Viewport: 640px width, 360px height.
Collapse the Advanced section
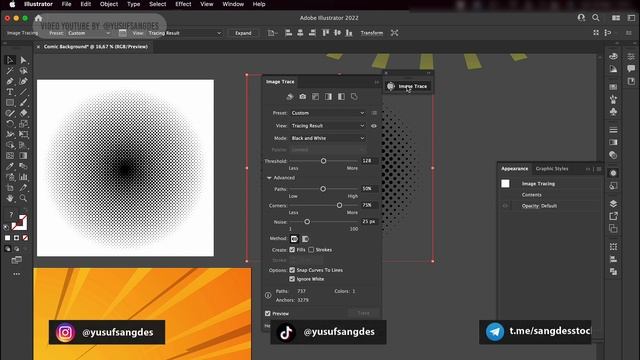(x=269, y=178)
